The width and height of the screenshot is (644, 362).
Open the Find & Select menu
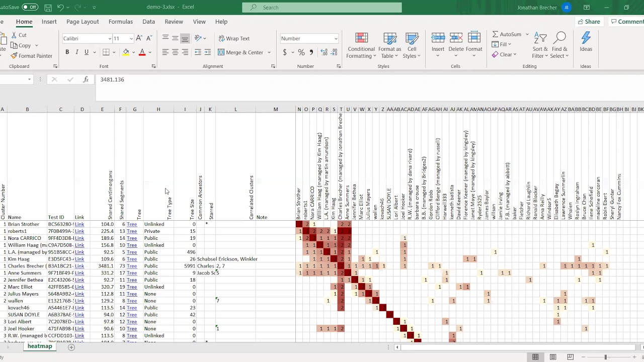point(559,46)
